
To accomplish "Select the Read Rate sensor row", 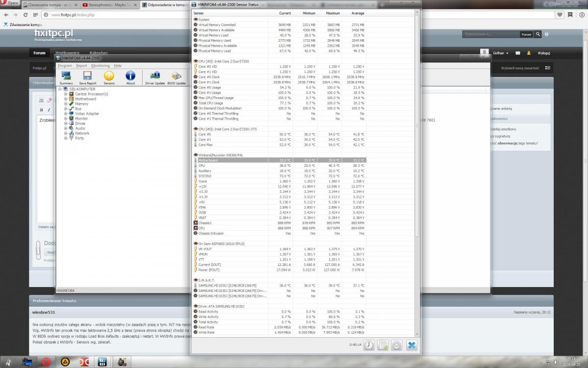I will point(280,327).
